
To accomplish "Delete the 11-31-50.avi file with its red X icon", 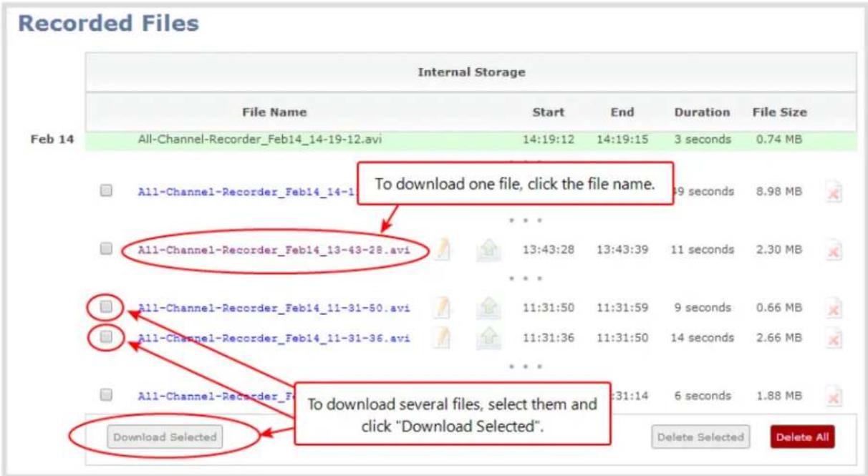I will (x=833, y=309).
